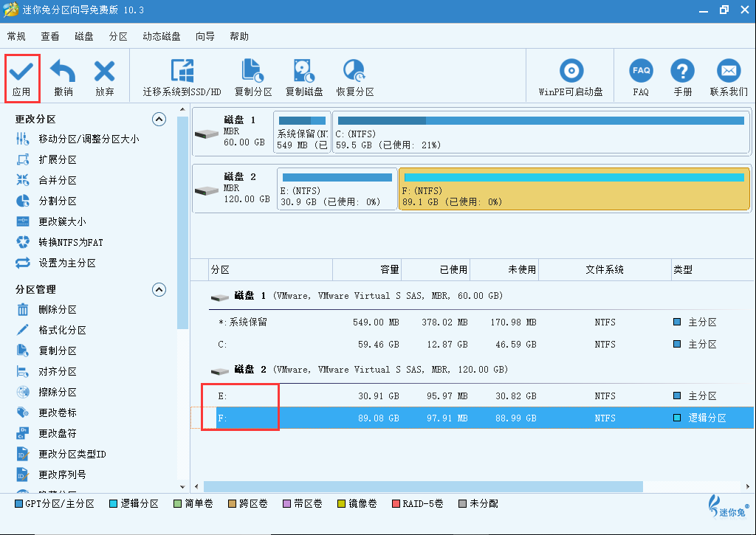Open the 向导 menu
Image resolution: width=756 pixels, height=535 pixels.
pos(205,37)
